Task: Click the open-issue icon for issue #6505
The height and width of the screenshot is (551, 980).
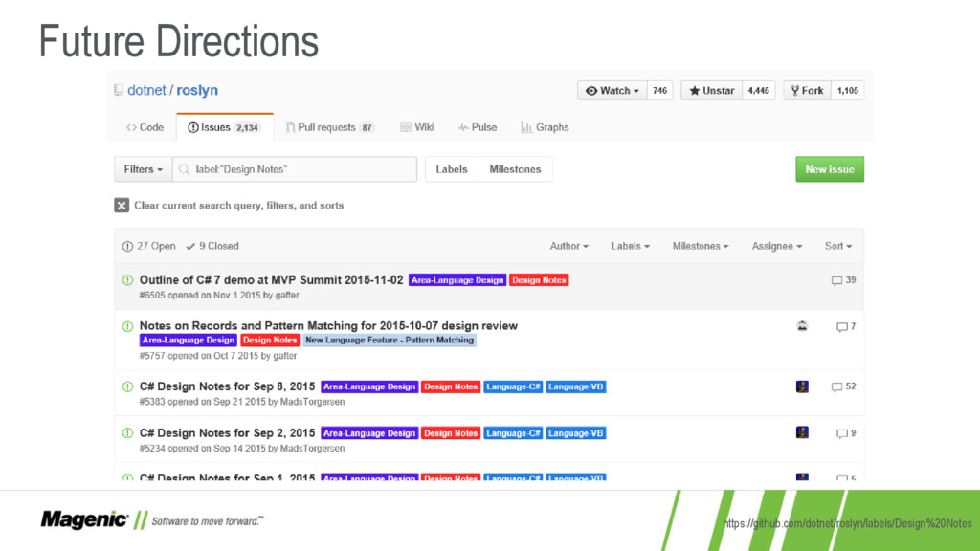Action: pyautogui.click(x=127, y=280)
